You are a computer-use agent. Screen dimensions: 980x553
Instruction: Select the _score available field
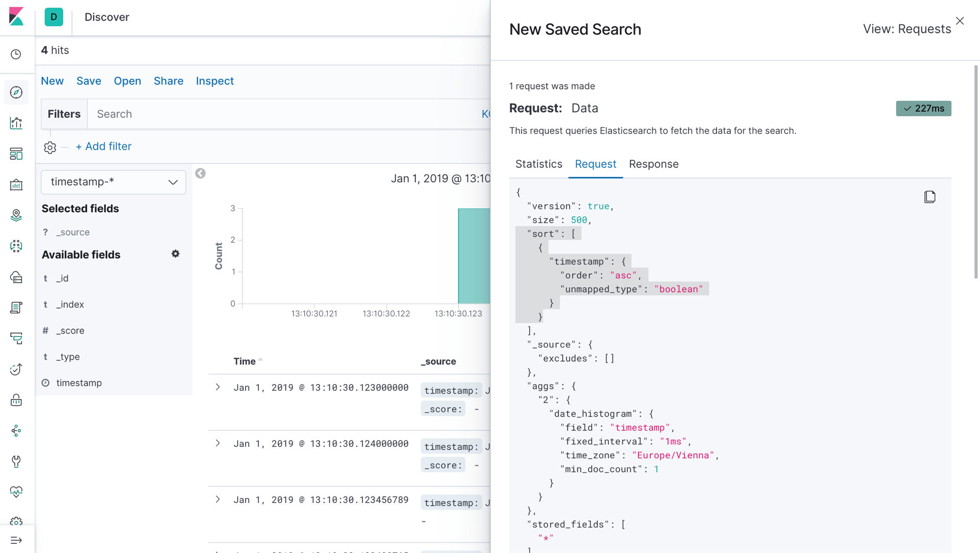(x=70, y=331)
